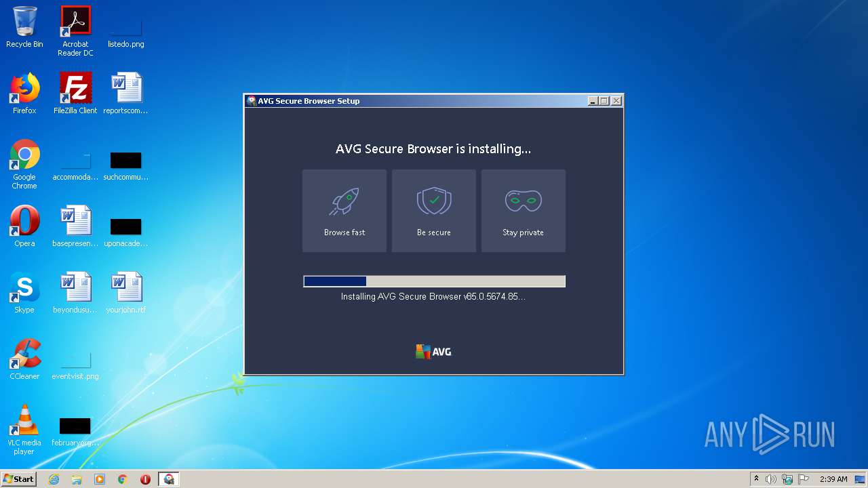Image resolution: width=868 pixels, height=488 pixels.
Task: Click the 2:39 AM system clock
Action: coord(833,479)
